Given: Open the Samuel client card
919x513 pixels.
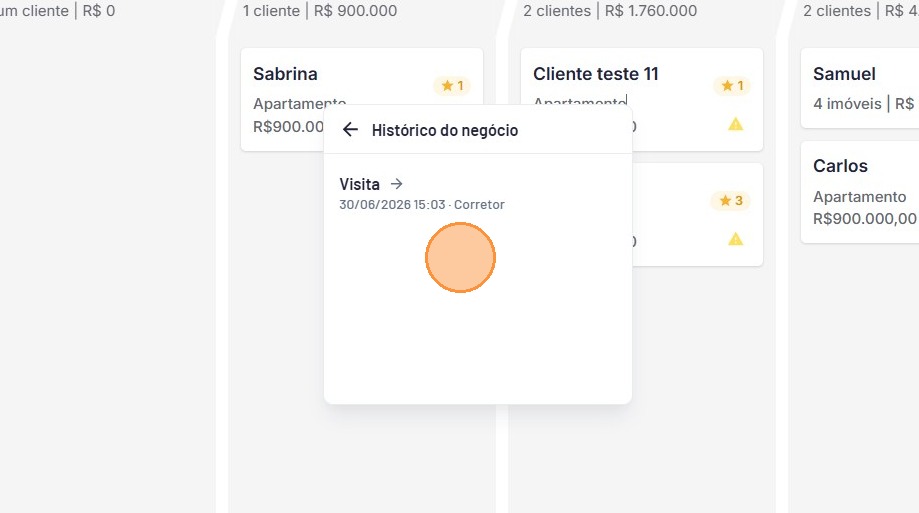Looking at the screenshot, I should tap(860, 88).
